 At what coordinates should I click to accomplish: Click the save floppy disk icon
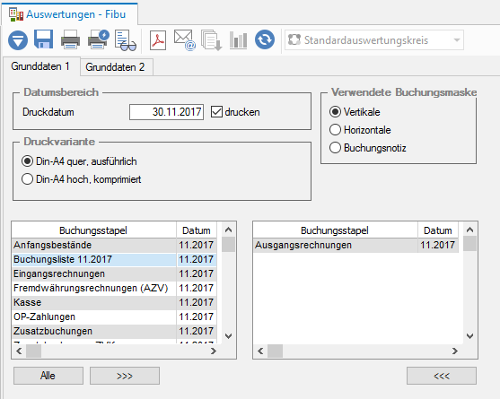[x=44, y=39]
